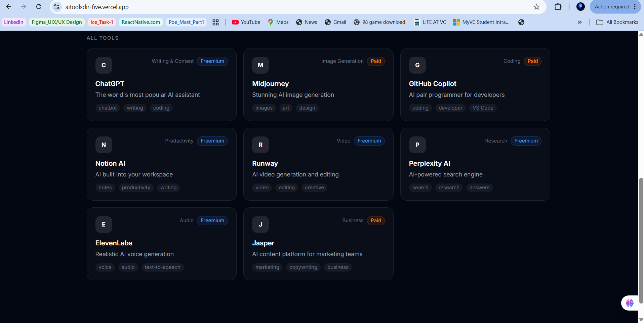Click the Freemium badge on ChatGPT card
The width and height of the screenshot is (644, 323).
pos(212,61)
